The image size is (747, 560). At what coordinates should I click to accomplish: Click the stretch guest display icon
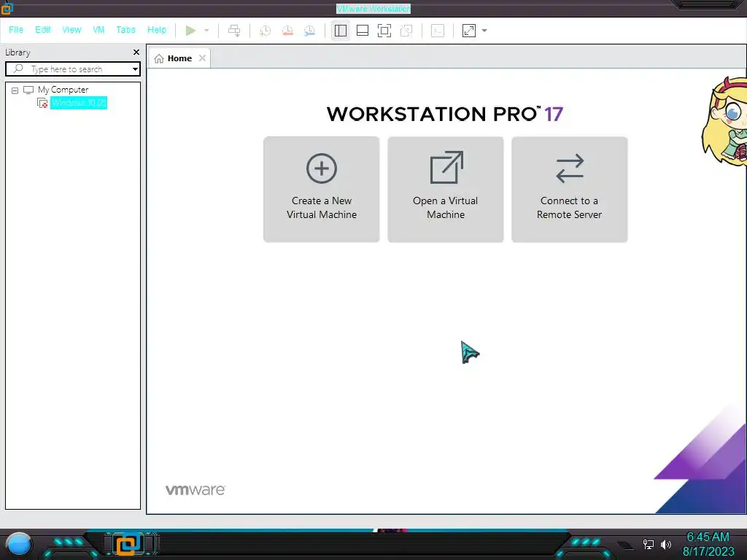(x=469, y=31)
